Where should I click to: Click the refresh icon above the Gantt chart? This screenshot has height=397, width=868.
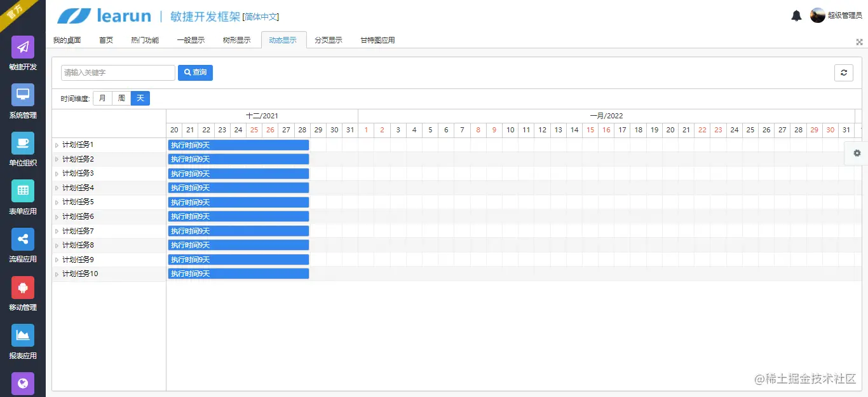tap(844, 73)
